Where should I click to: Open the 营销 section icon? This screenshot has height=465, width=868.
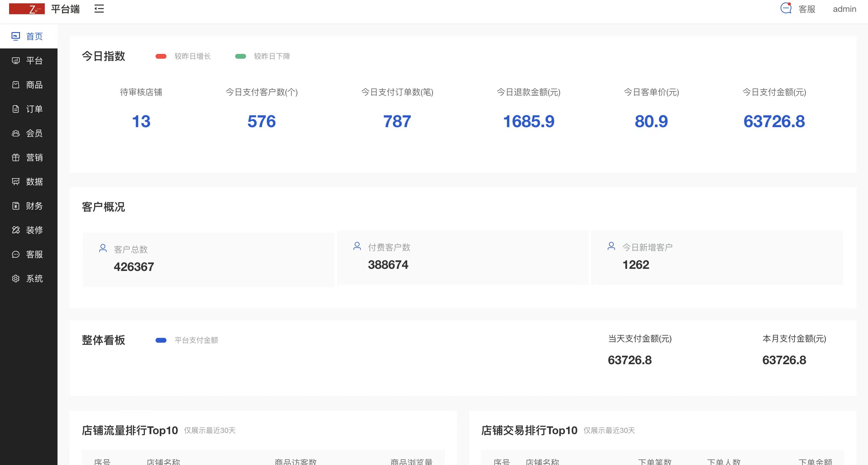[x=16, y=157]
